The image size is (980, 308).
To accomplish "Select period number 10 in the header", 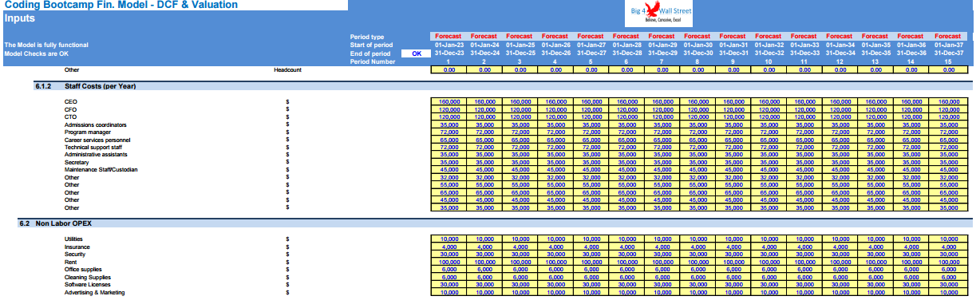I will 769,61.
